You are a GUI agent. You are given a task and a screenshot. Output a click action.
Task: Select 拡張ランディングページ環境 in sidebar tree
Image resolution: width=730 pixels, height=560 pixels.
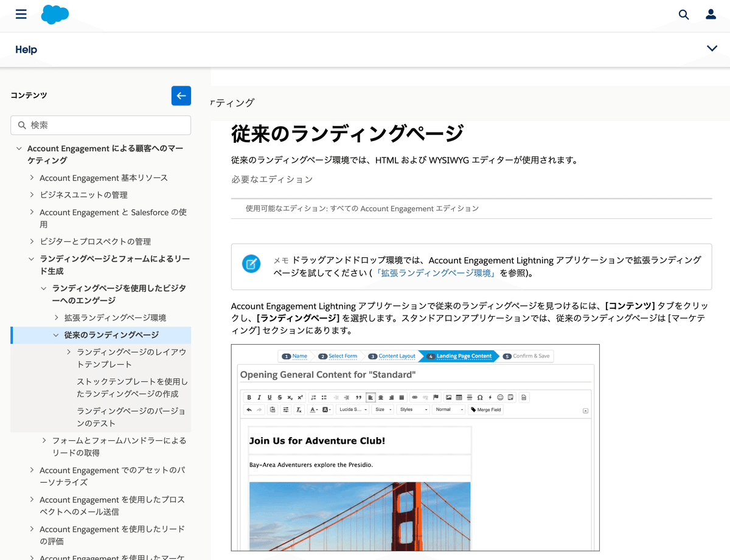point(115,317)
